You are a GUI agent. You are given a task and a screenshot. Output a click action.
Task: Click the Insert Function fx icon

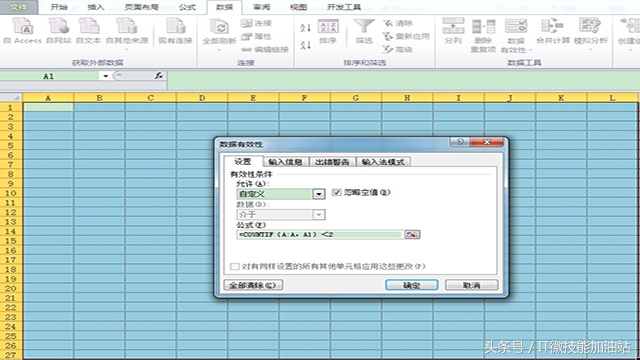pyautogui.click(x=159, y=76)
